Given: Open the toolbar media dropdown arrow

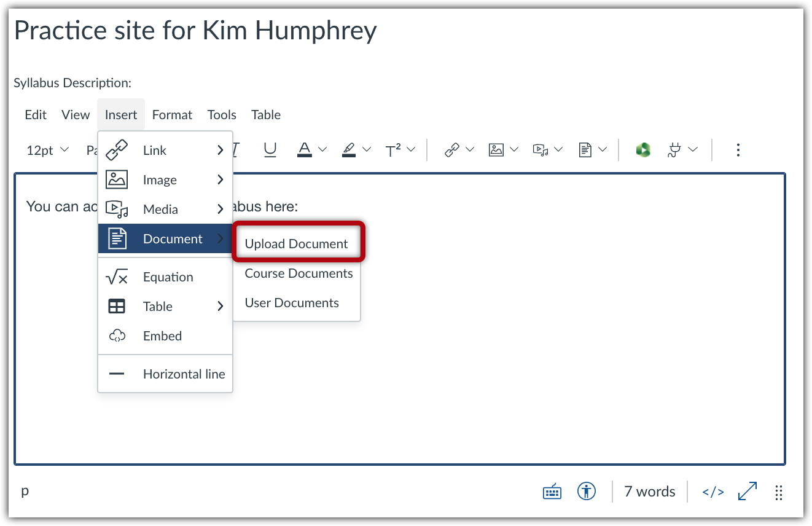Looking at the screenshot, I should click(x=558, y=149).
